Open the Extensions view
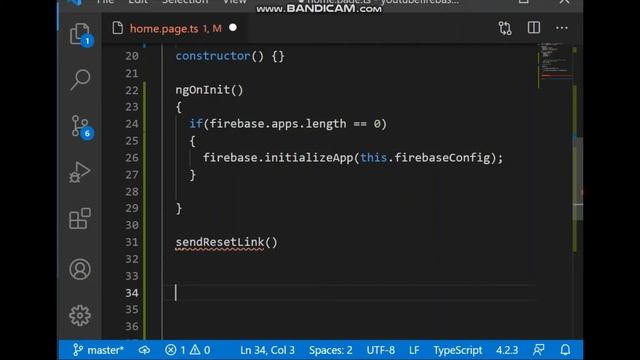The image size is (640, 360). (x=80, y=219)
